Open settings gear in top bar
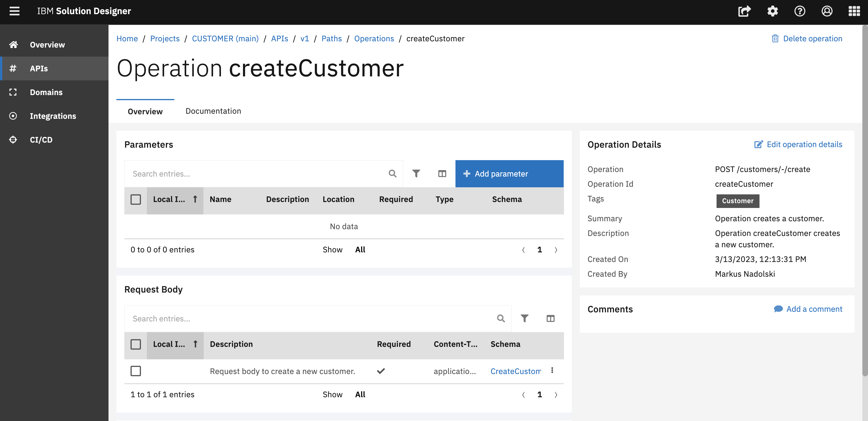This screenshot has width=868, height=421. pyautogui.click(x=772, y=11)
